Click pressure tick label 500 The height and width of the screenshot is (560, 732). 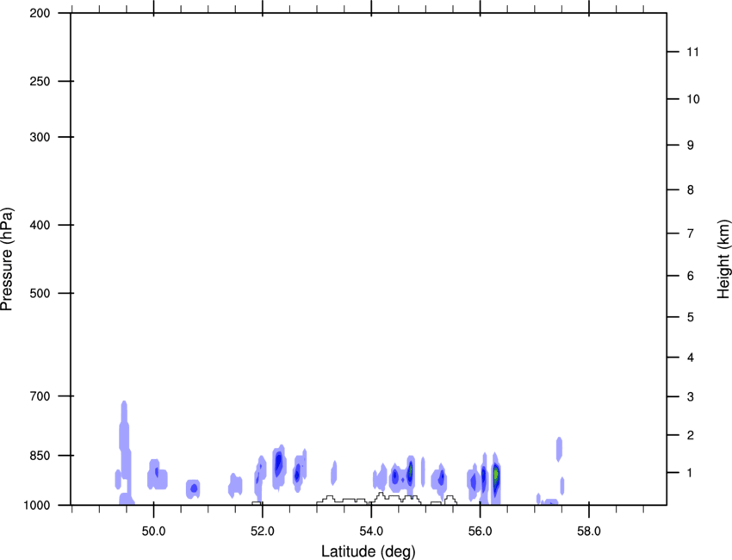tap(40, 293)
